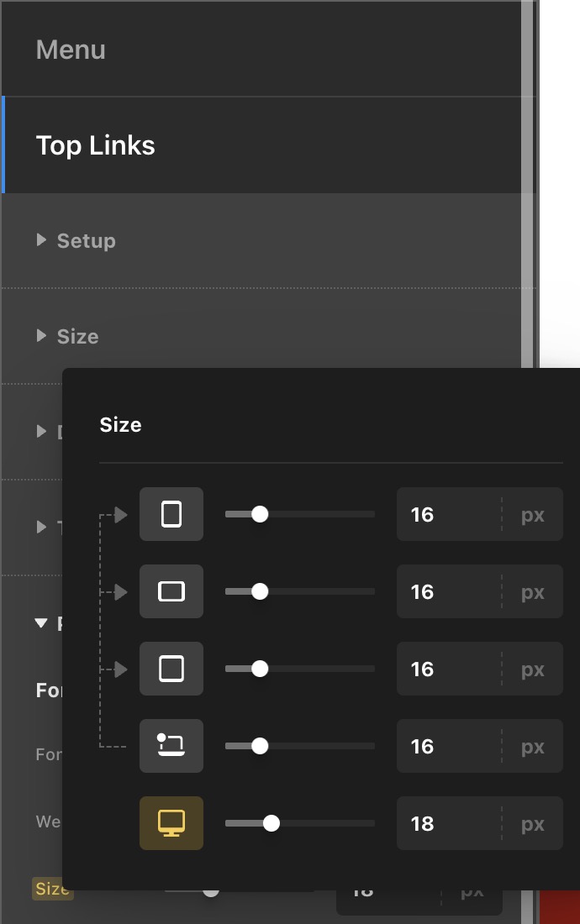Select the yellow desktop breakpoint icon

point(171,823)
